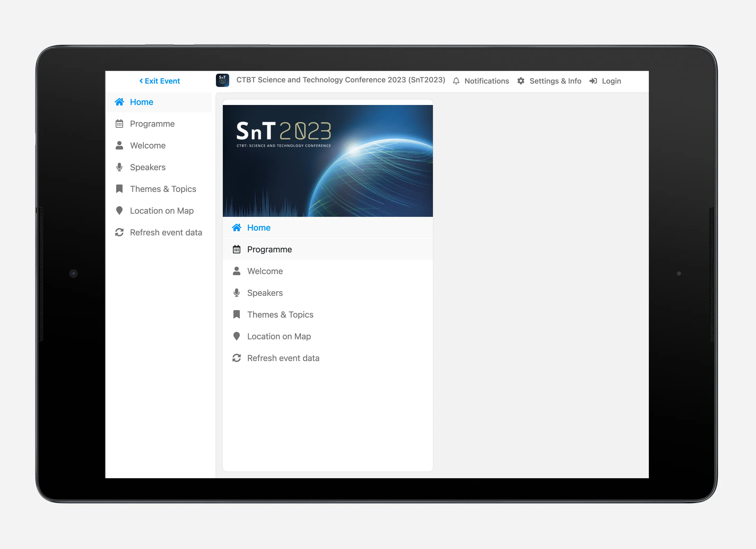Select Refresh event data in main panel
The image size is (756, 549).
pyautogui.click(x=328, y=358)
